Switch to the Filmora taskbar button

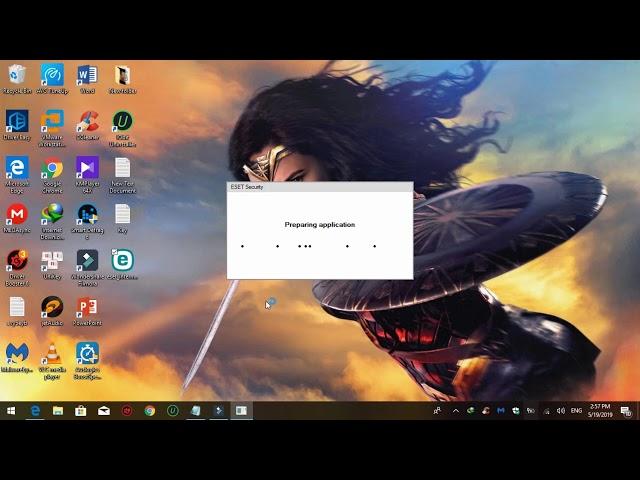click(x=218, y=411)
